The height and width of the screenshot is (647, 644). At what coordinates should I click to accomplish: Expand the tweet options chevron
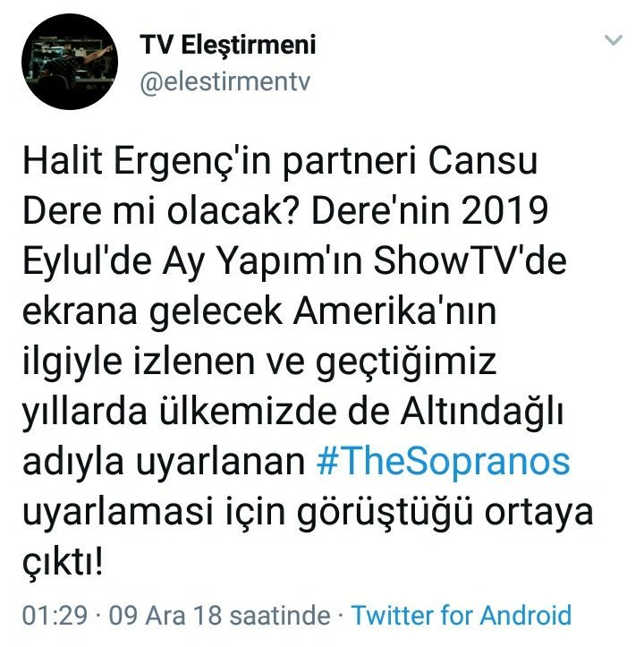(613, 40)
